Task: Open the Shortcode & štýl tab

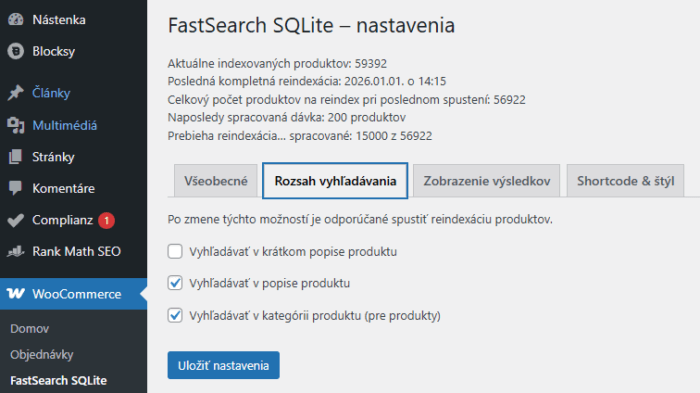Action: pos(625,181)
